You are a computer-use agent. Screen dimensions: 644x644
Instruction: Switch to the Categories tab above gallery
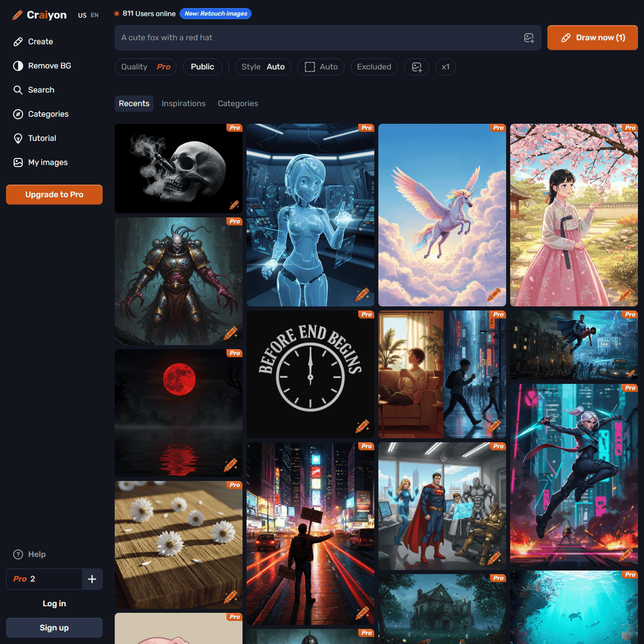[x=237, y=104]
